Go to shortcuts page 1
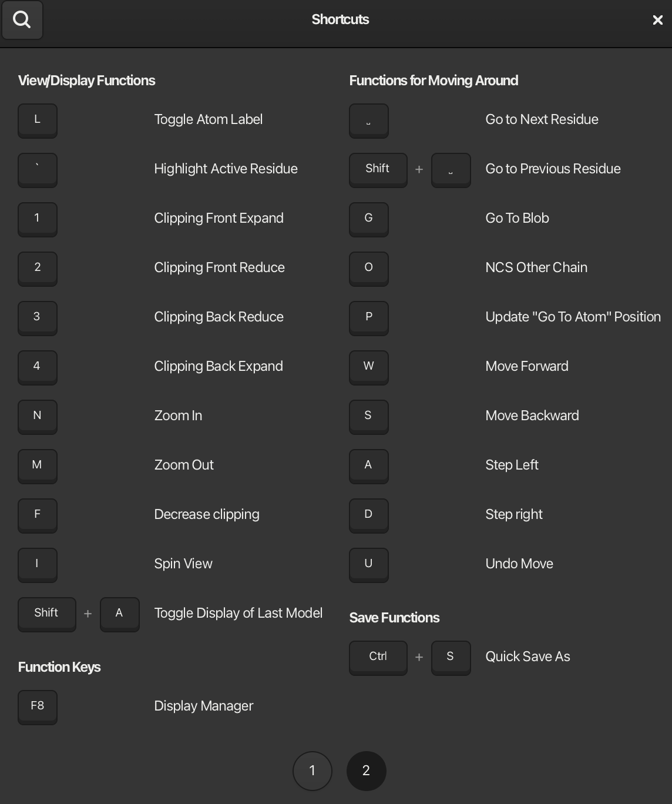The width and height of the screenshot is (672, 804). point(313,771)
